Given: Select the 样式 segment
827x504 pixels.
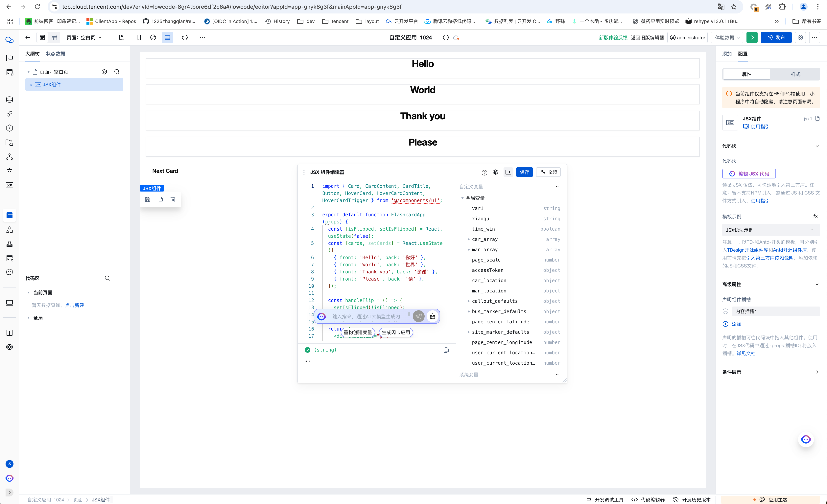Looking at the screenshot, I should click(795, 75).
